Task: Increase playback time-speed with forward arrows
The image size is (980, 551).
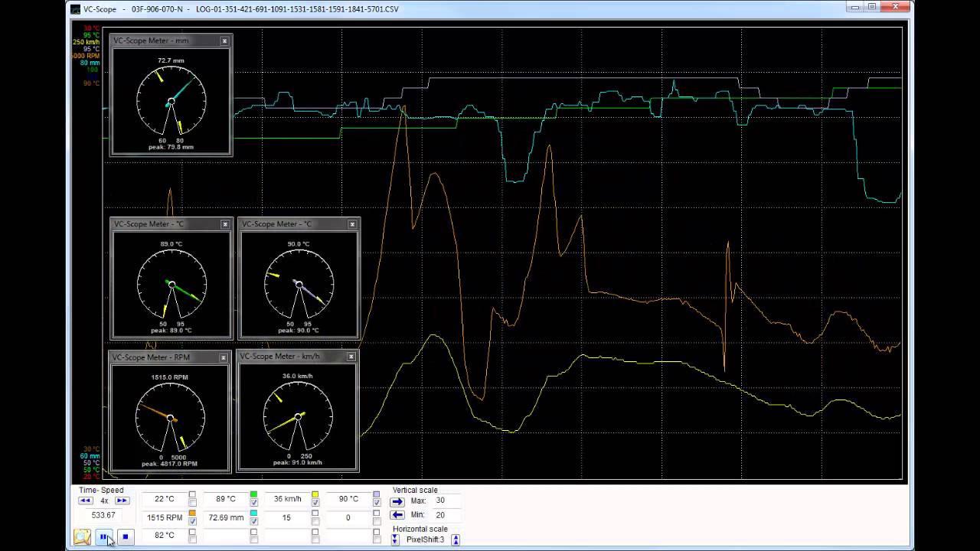Action: click(122, 500)
